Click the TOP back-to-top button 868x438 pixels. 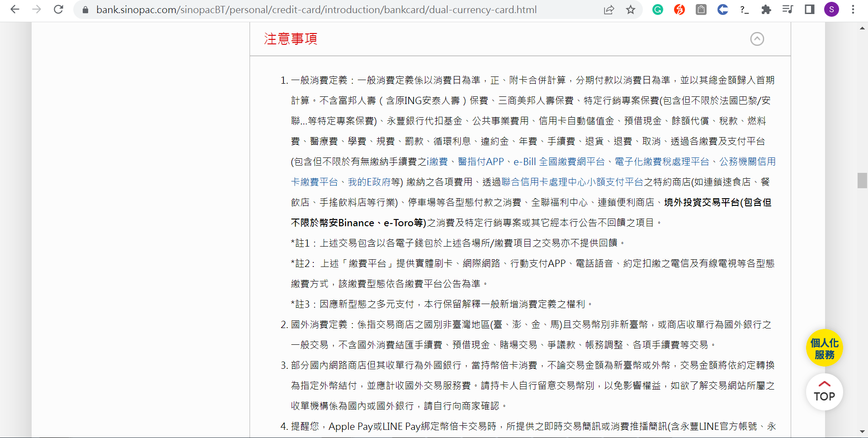[824, 392]
